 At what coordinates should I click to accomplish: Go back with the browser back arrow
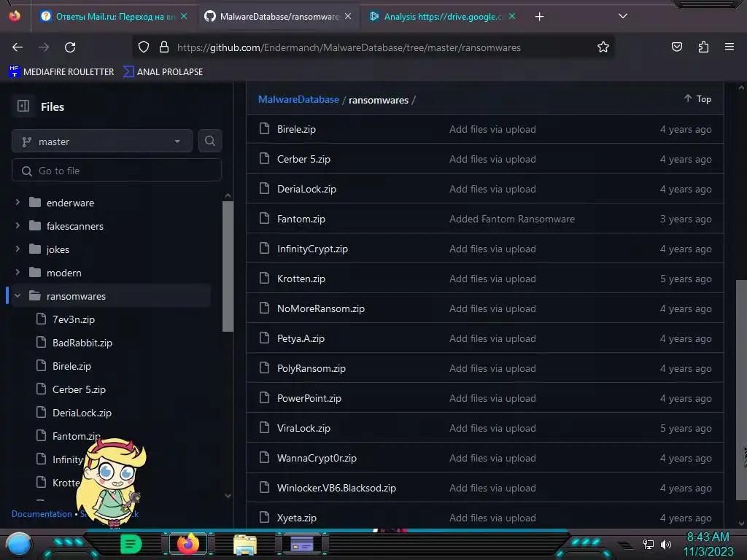[18, 47]
